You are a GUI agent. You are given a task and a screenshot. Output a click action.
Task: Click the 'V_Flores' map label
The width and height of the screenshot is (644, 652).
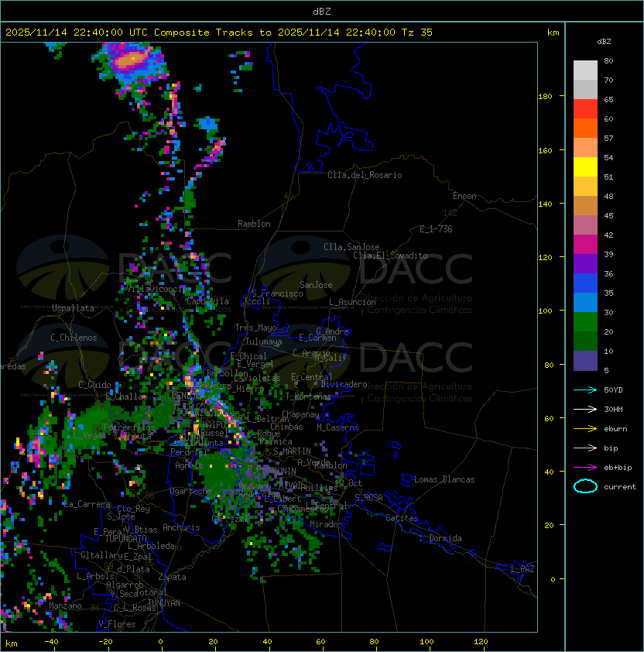(117, 624)
